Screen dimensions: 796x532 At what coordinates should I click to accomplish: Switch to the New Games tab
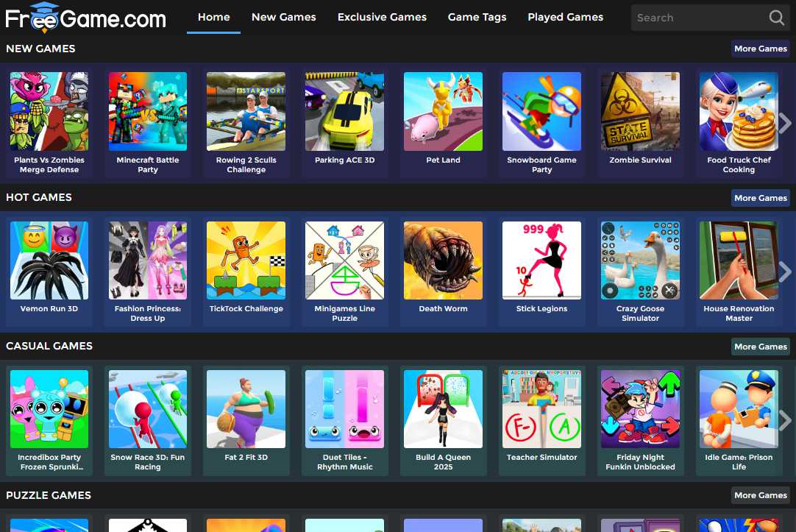(283, 17)
